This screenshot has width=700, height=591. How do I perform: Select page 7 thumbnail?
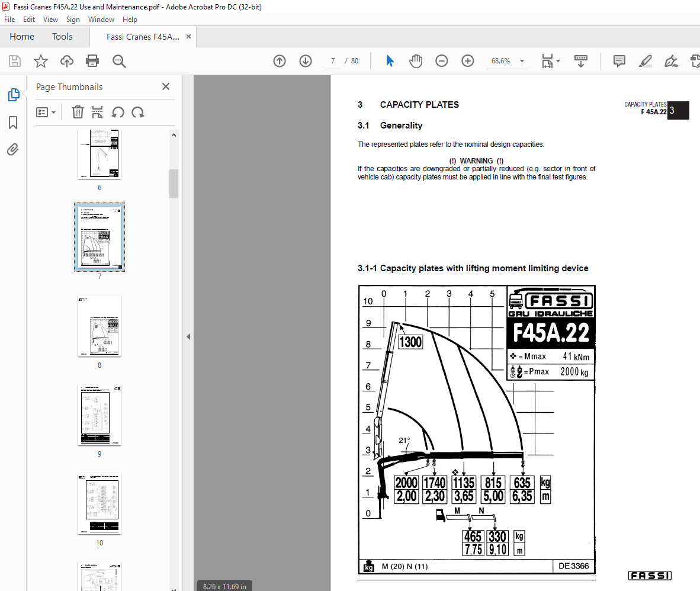click(x=99, y=237)
